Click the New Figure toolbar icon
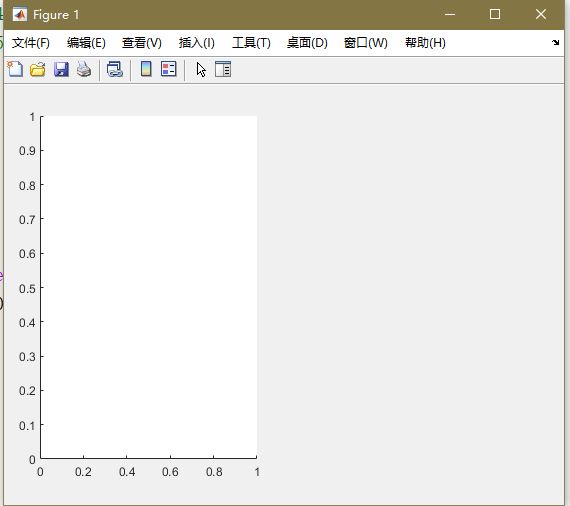Image resolution: width=570 pixels, height=506 pixels. 15,69
